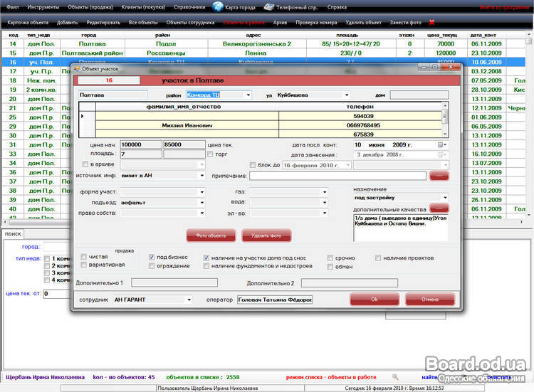Open the Телефонный спр. phone directory icon
Image resolution: width=534 pixels, height=392 pixels.
click(x=269, y=7)
